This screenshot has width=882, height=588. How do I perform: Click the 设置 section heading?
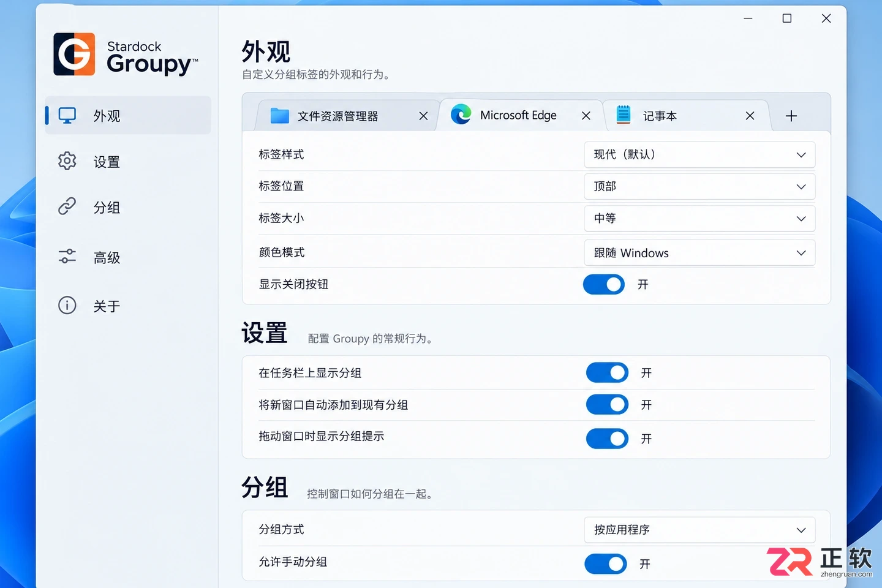[x=265, y=333]
